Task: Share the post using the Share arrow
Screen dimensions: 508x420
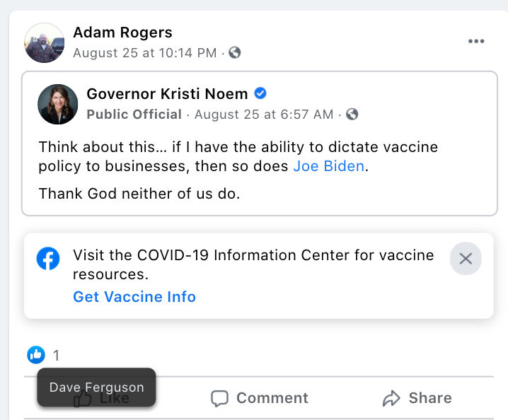Action: (x=417, y=398)
